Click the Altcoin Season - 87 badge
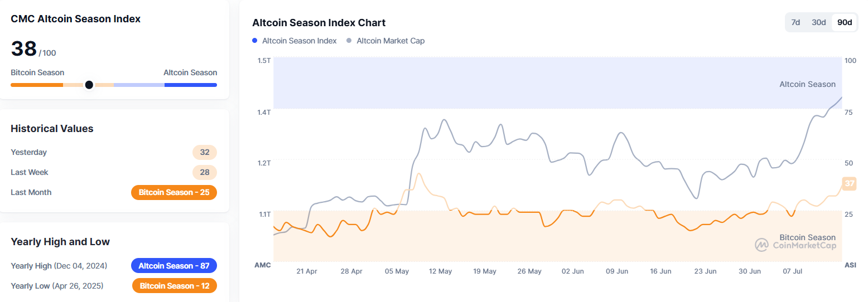Viewport: 868px width, 302px height. [173, 266]
